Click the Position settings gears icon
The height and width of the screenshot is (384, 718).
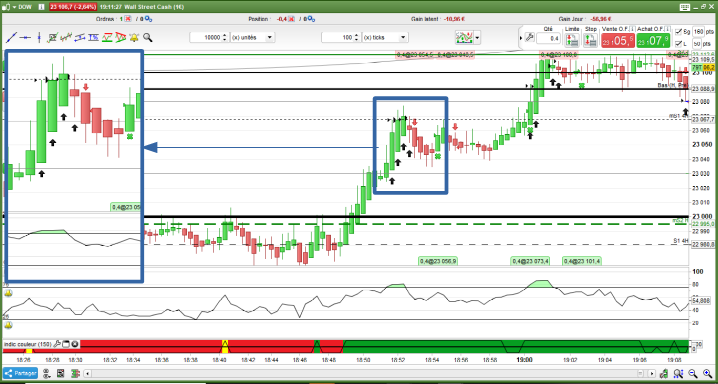coord(311,19)
